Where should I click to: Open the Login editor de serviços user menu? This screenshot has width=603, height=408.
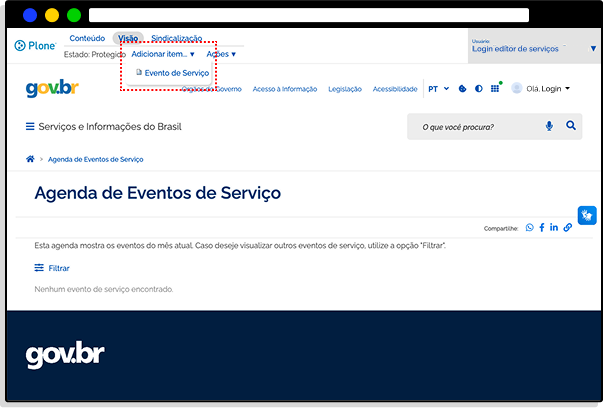click(x=534, y=47)
